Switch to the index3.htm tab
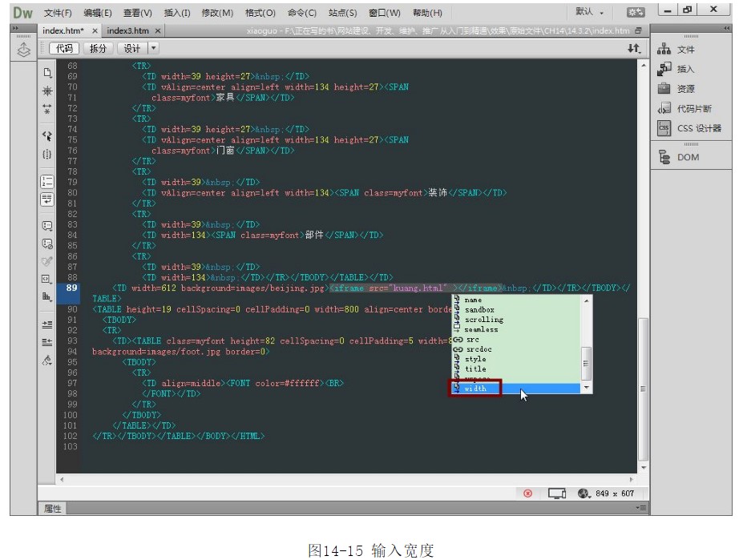Image resolution: width=739 pixels, height=560 pixels. pos(128,30)
